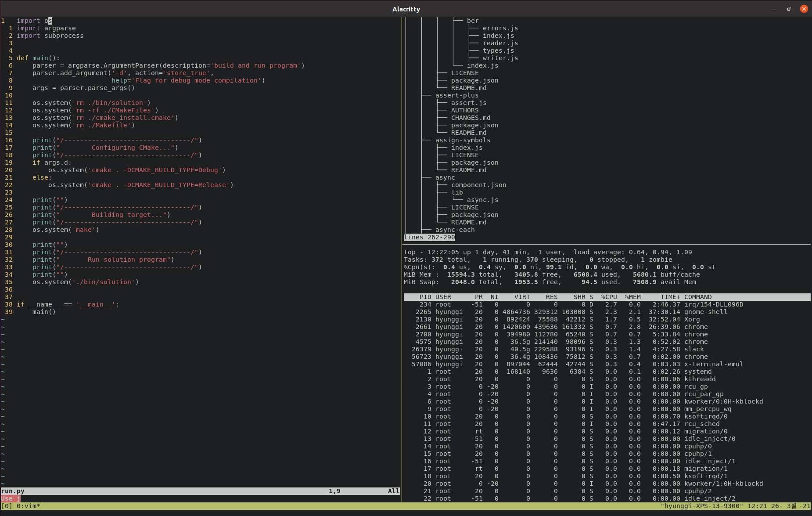The width and height of the screenshot is (812, 516).
Task: Click errors.js in the file tree
Action: 500,28
